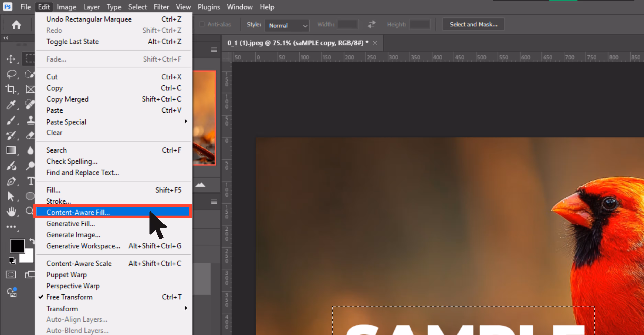Viewport: 644px width, 335px height.
Task: Click the Select and Mask button
Action: [x=473, y=24]
